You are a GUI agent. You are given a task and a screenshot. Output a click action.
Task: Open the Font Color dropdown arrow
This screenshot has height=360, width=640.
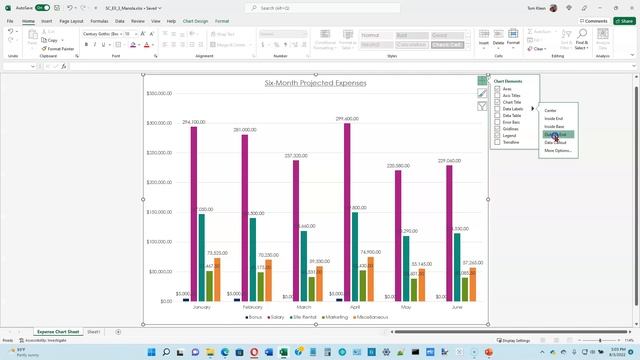[x=153, y=44]
